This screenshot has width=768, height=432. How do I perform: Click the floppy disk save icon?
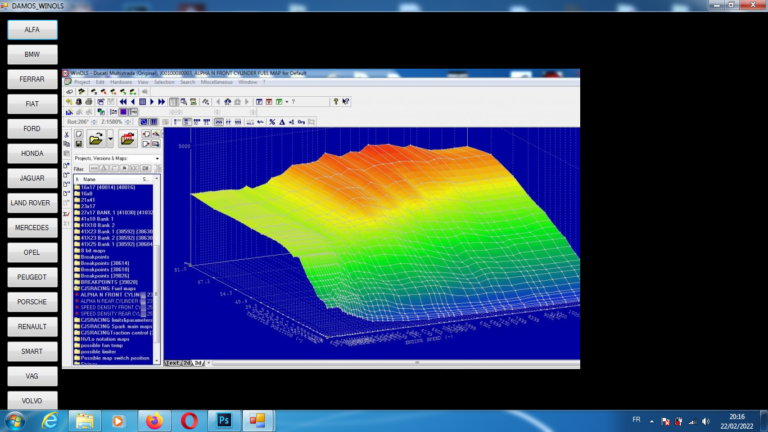[x=78, y=144]
